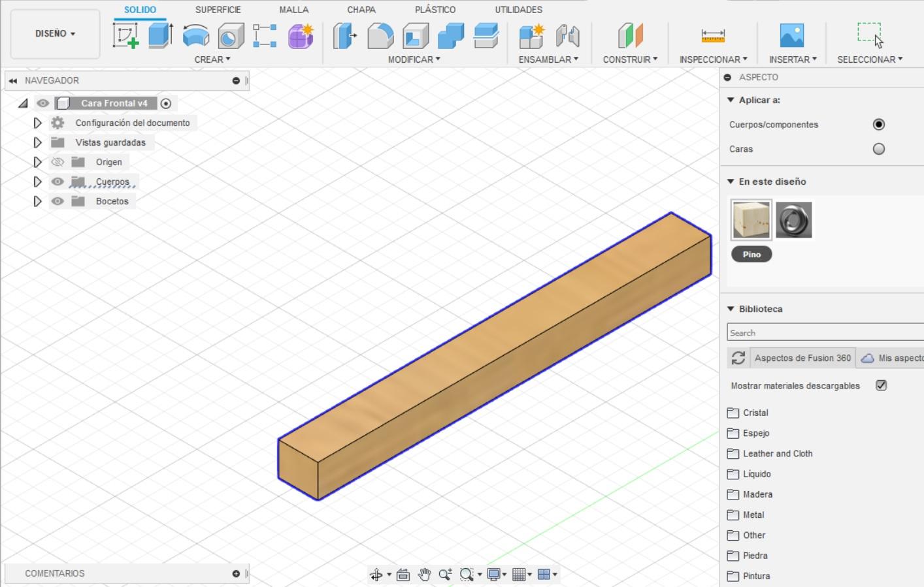Select the Rectangular Pattern tool

coord(265,35)
